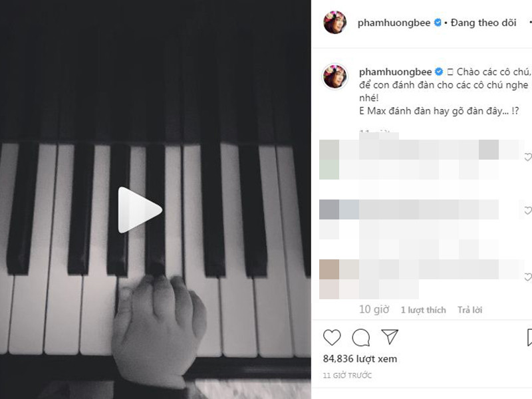This screenshot has width=532, height=399.
Task: Click the 10 giờ comment timestamp
Action: click(x=374, y=309)
